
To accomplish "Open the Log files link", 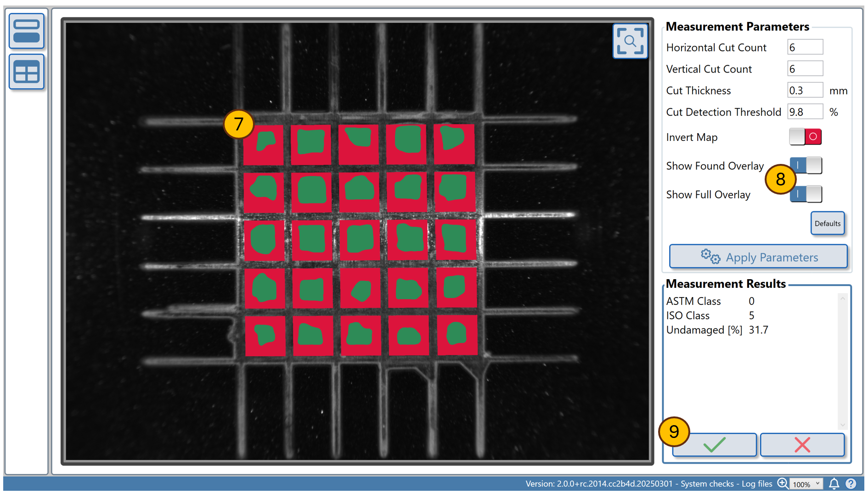I will coord(757,484).
